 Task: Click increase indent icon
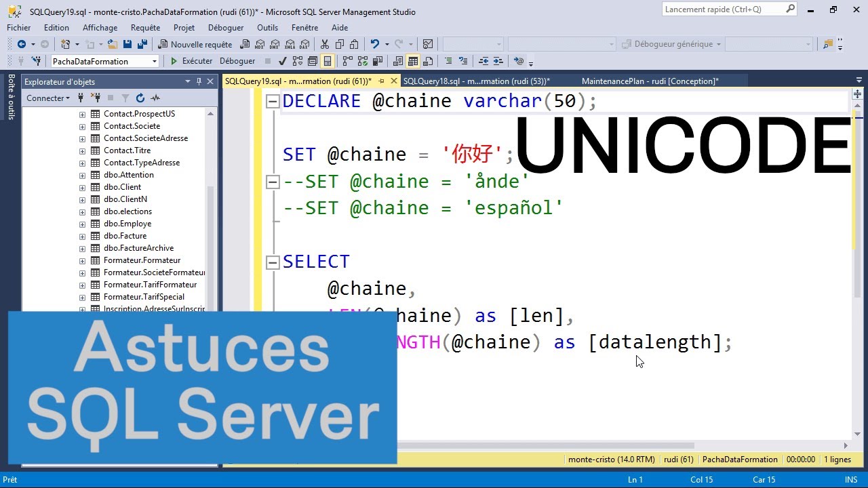(x=498, y=61)
